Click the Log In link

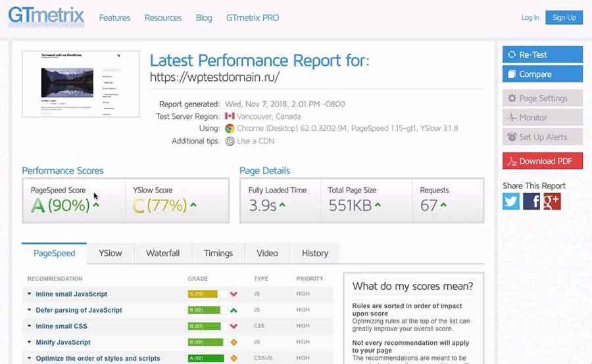tap(530, 17)
